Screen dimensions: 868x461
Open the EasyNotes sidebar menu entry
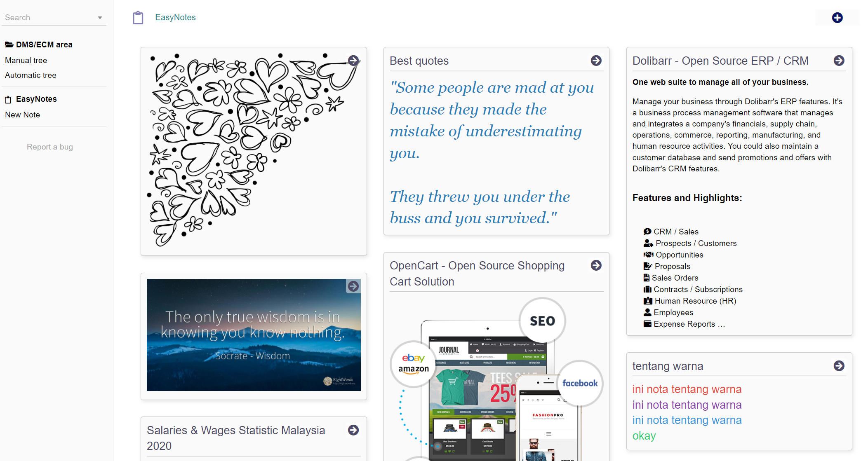[36, 99]
